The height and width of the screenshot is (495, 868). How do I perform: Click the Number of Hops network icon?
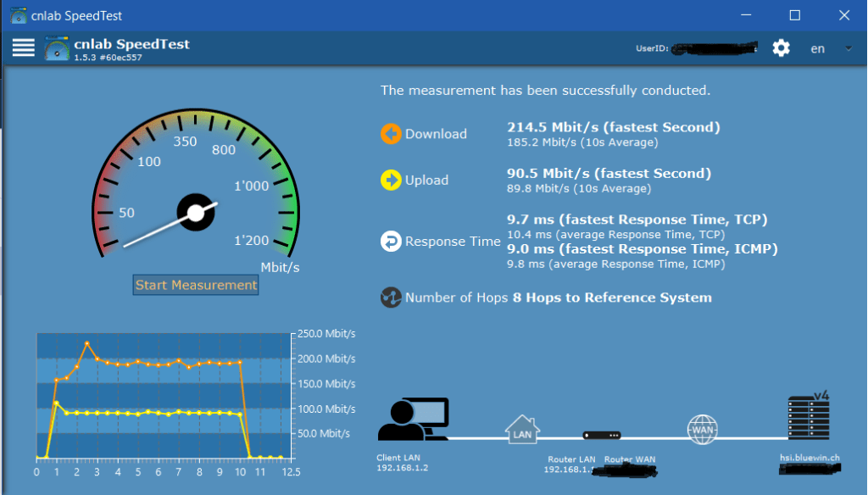(390, 298)
